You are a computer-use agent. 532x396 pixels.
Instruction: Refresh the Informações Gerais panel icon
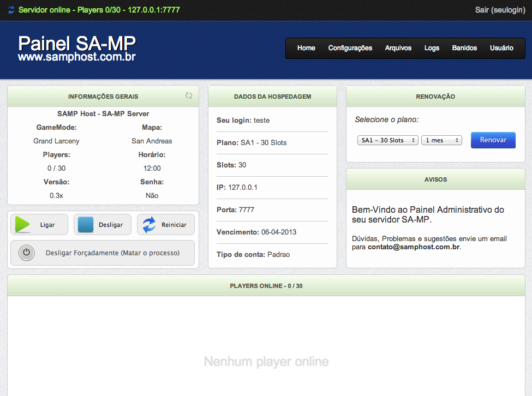(189, 96)
